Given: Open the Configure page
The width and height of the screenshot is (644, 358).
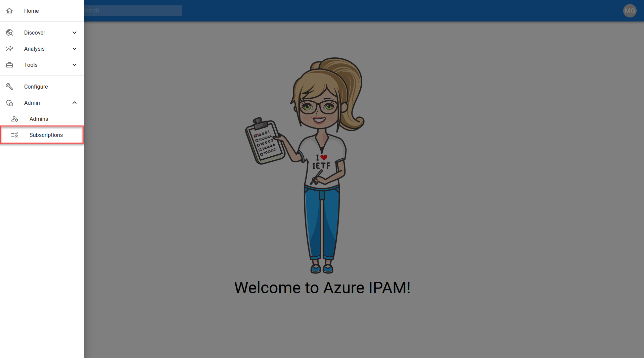Looking at the screenshot, I should click(42, 87).
